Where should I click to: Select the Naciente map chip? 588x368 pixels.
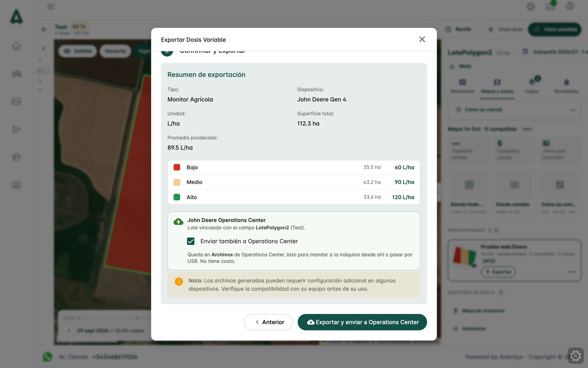tap(115, 51)
